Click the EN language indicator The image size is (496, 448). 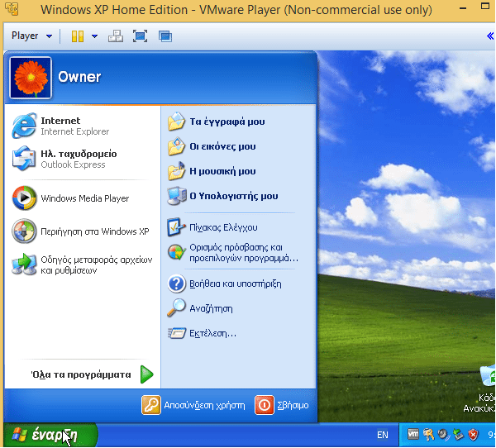pyautogui.click(x=383, y=435)
